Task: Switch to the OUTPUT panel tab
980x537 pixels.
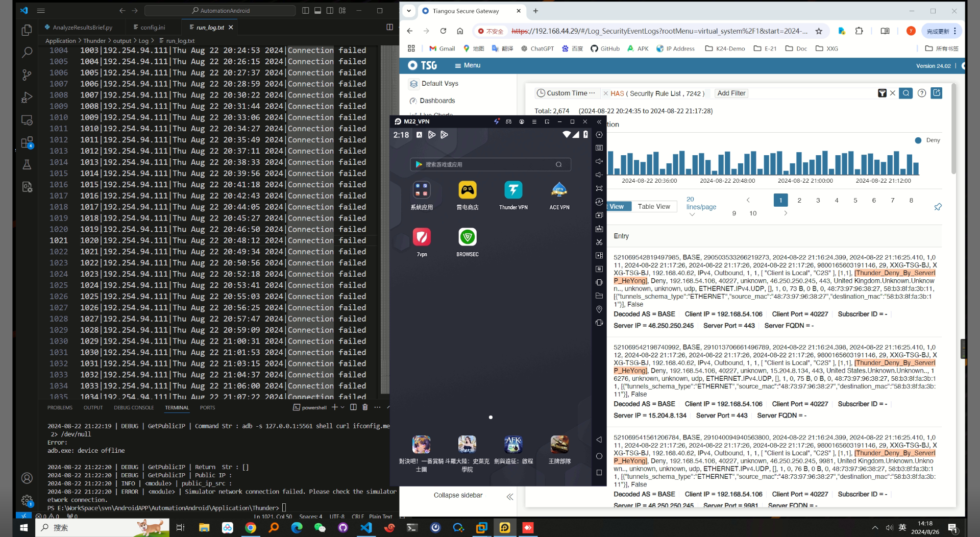Action: (x=93, y=408)
